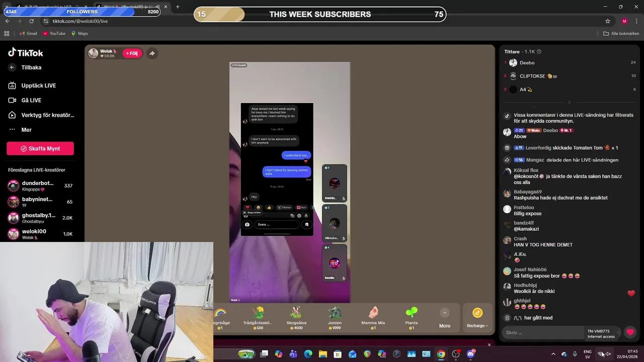
Task: Open the taskbar clock and date
Action: point(627,354)
